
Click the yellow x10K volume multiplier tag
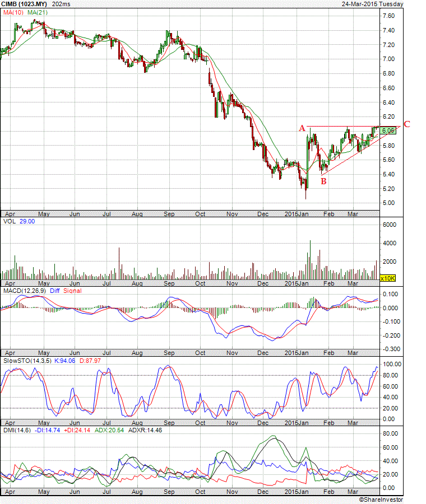(x=387, y=278)
